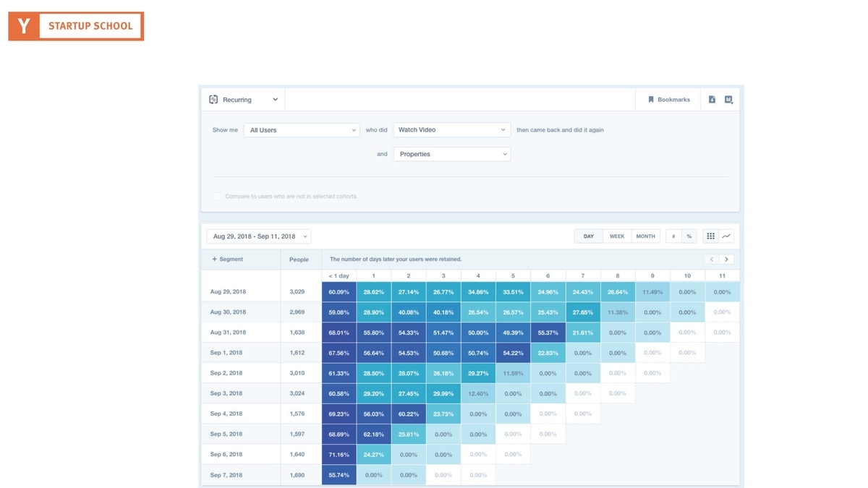The width and height of the screenshot is (868, 488).
Task: Click the Sep 5, 2018 row label
Action: click(x=226, y=434)
